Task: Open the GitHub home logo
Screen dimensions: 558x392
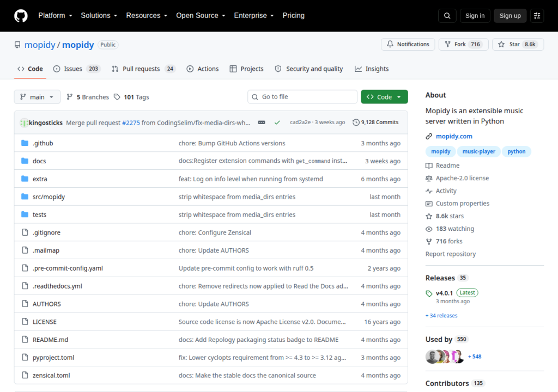Action: coord(21,16)
